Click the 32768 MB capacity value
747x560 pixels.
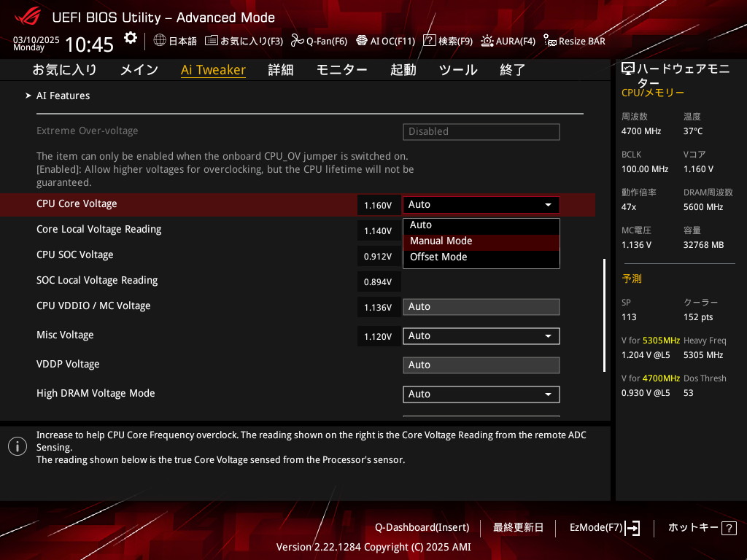pos(704,245)
